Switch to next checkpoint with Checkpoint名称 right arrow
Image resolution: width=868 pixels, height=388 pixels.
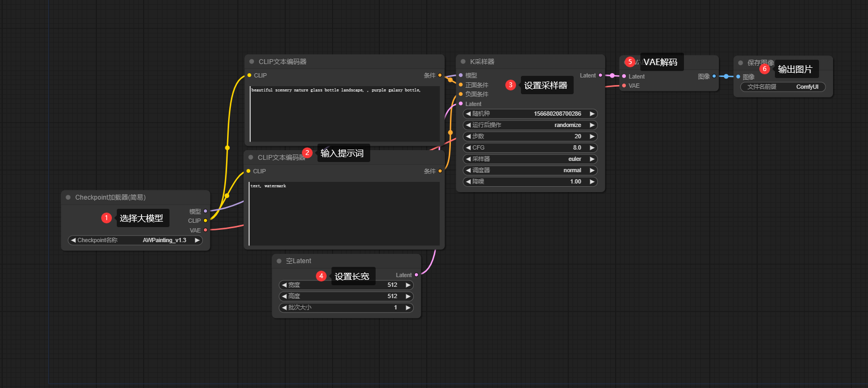tap(197, 241)
